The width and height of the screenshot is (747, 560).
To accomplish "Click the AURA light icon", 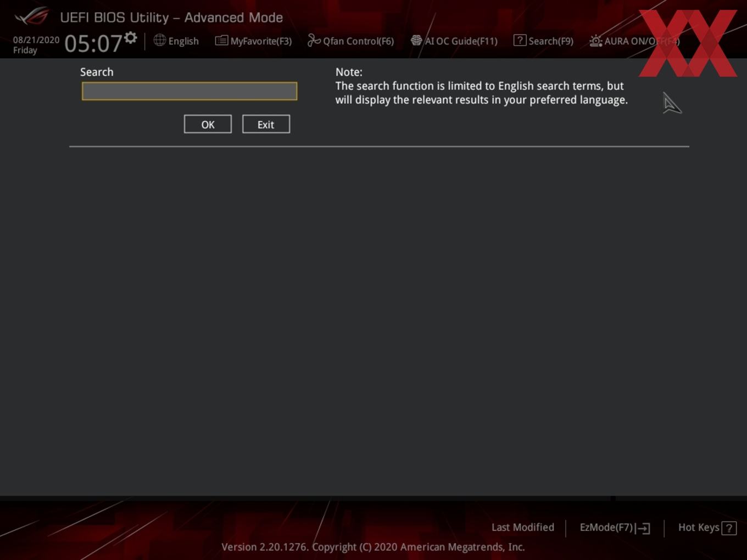I will [x=596, y=41].
